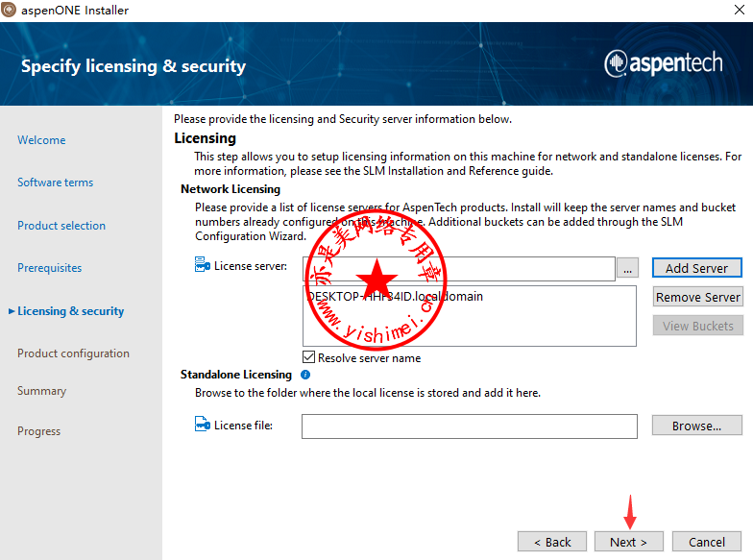
Task: Click the Standalone Licensing info icon
Action: pyautogui.click(x=305, y=375)
